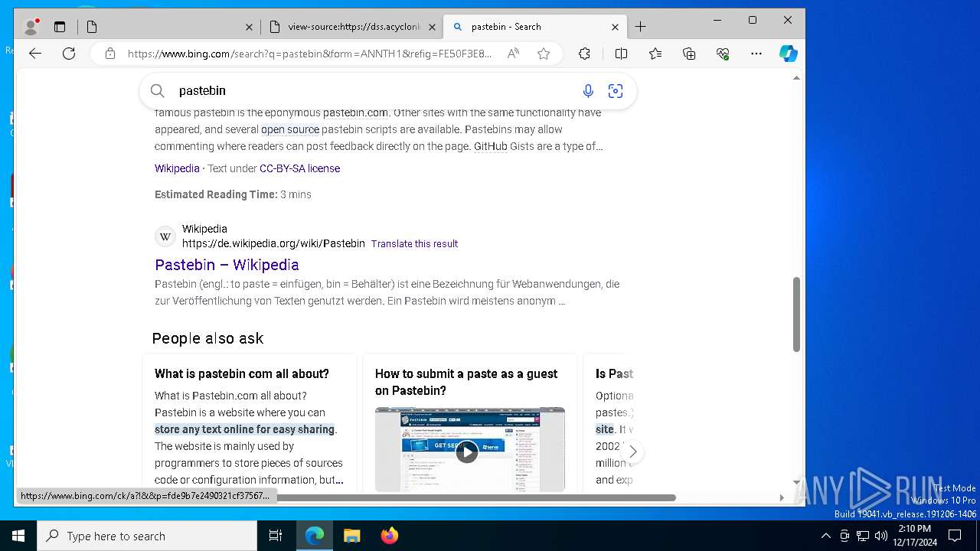Close the view-source tab
980x551 pixels.
point(432,27)
